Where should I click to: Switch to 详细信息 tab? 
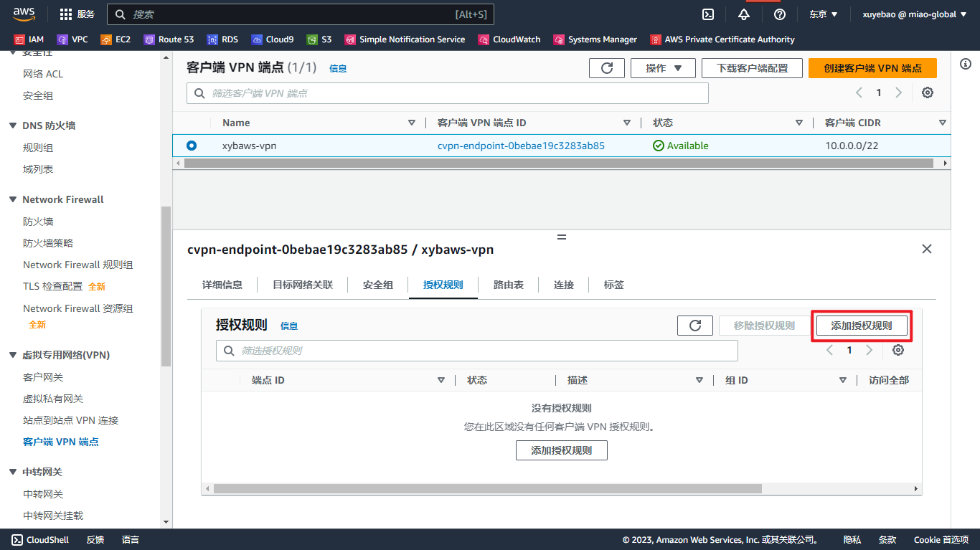[x=222, y=285]
